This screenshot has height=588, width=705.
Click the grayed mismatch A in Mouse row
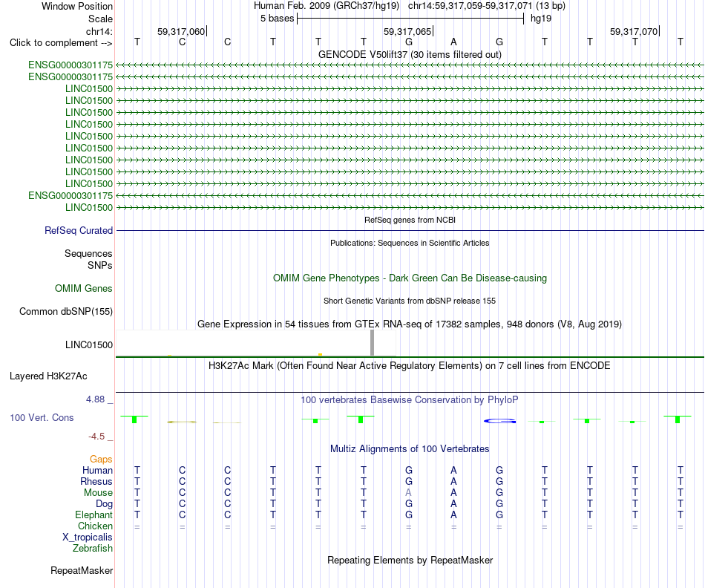point(408,493)
